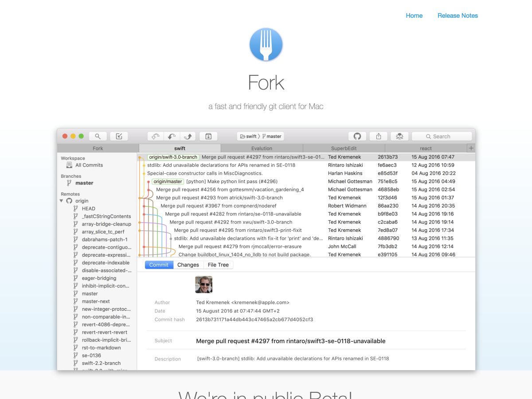Click the blue Fork logo
Viewport: 532px width, 399px height.
point(266,44)
